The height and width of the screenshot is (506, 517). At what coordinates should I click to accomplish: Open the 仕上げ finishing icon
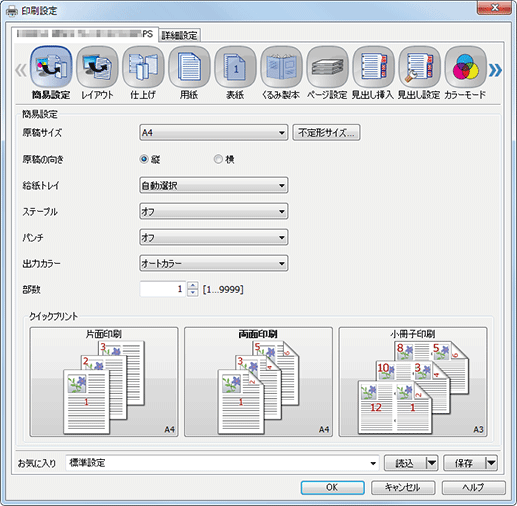click(143, 67)
